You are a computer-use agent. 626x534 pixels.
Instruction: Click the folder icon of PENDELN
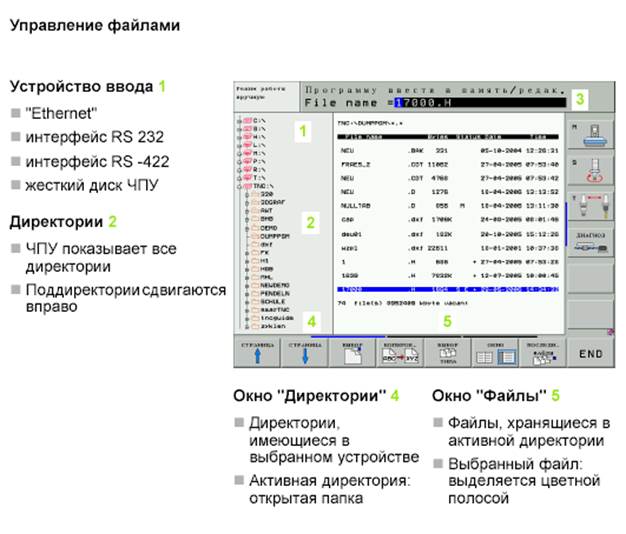tap(256, 293)
